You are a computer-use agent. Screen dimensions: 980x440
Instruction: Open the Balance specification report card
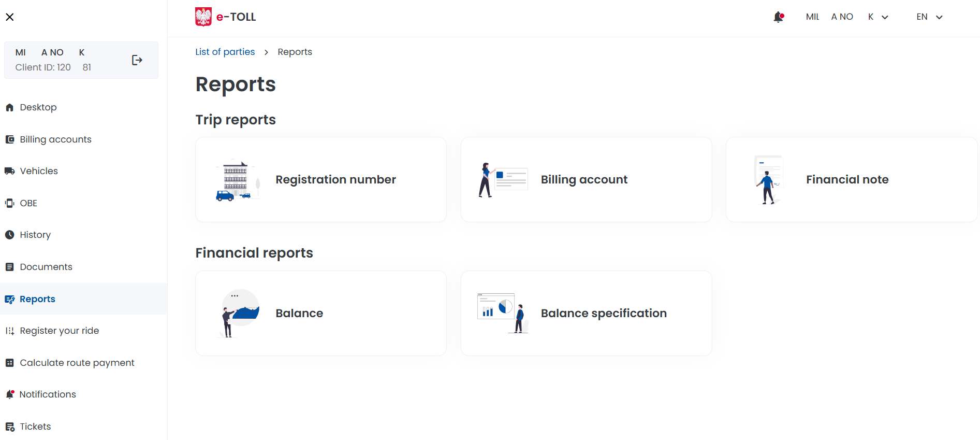pyautogui.click(x=586, y=313)
